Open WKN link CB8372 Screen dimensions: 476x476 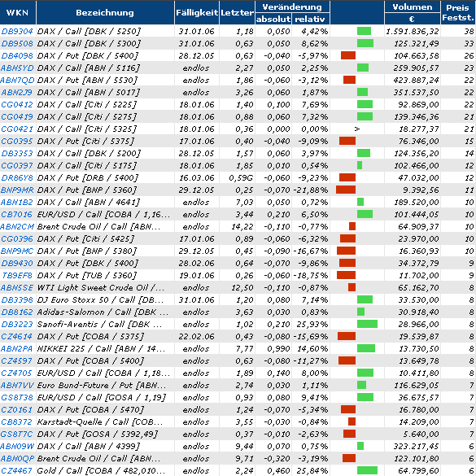click(x=17, y=421)
